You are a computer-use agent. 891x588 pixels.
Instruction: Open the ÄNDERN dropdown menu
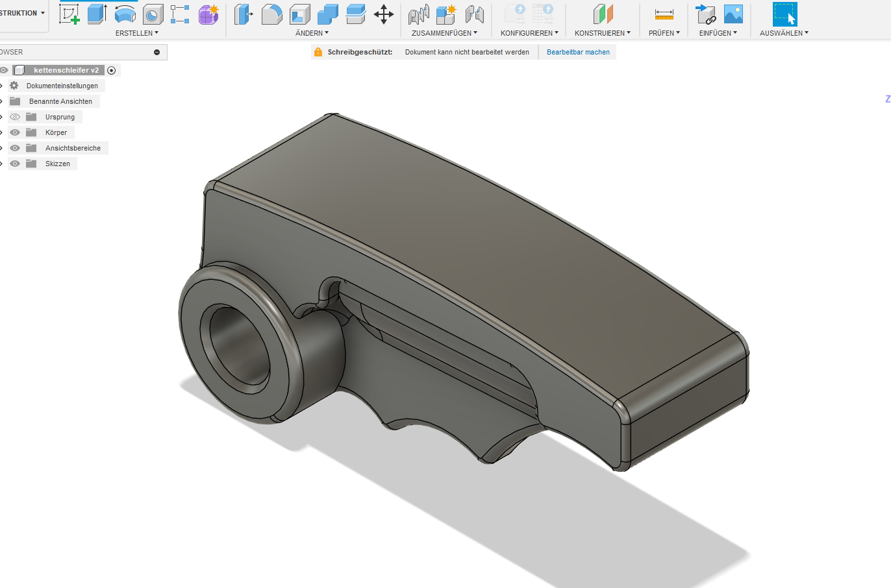click(x=312, y=33)
